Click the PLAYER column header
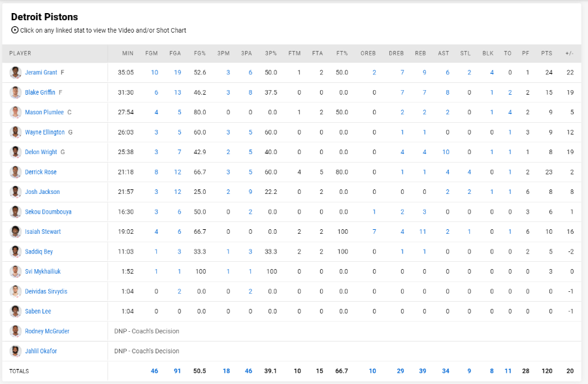The width and height of the screenshot is (588, 384). point(20,54)
